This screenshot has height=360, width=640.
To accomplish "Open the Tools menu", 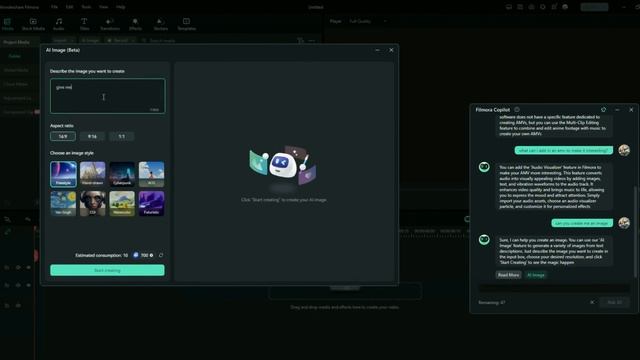I will pos(86,7).
